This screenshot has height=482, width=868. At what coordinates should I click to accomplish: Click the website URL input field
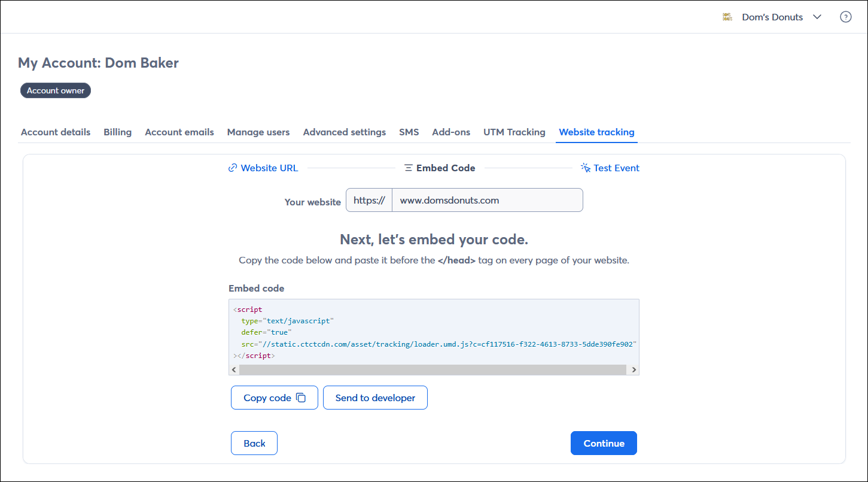coord(487,200)
